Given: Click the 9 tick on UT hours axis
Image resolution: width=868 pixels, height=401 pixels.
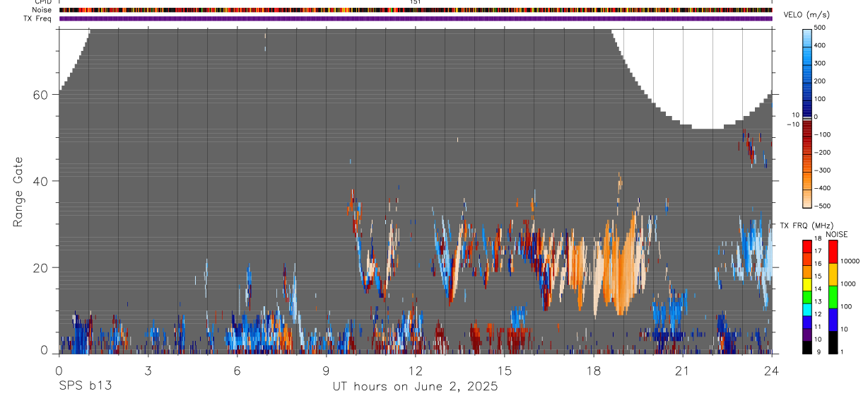Looking at the screenshot, I should [x=326, y=371].
